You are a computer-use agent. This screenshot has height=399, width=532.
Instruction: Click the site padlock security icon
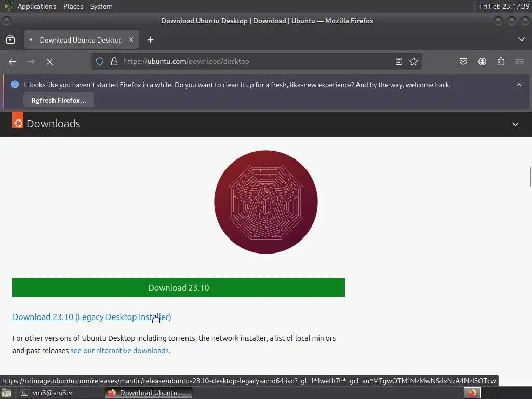(114, 61)
